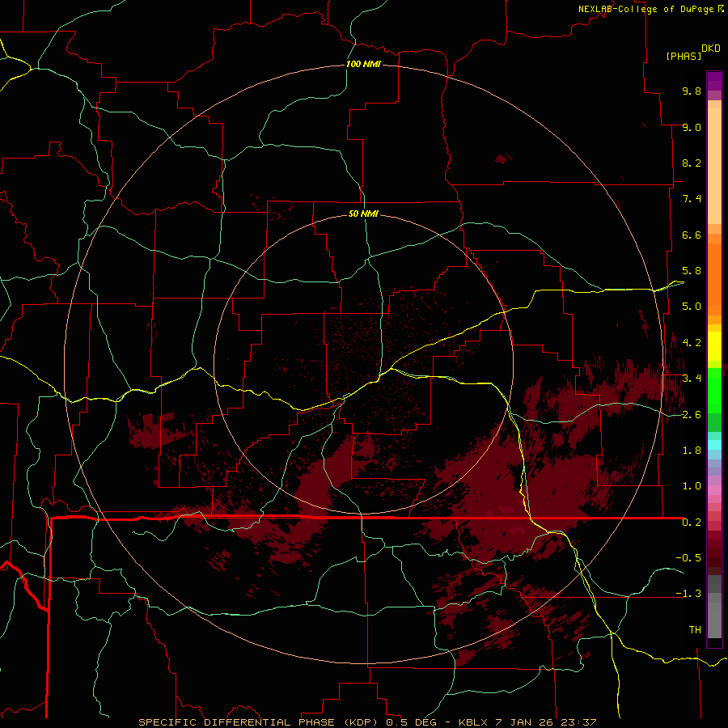
Task: Click the 100 NMI range ring label
Action: [363, 64]
